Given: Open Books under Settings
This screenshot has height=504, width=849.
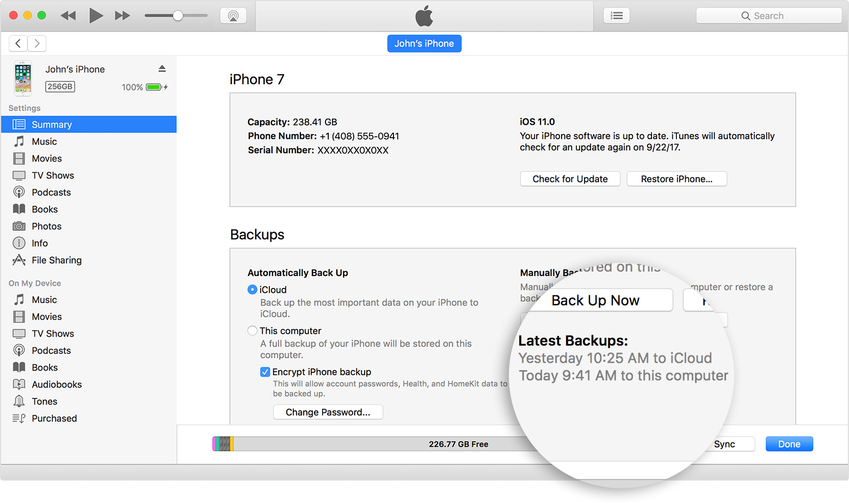Looking at the screenshot, I should (x=89, y=209).
